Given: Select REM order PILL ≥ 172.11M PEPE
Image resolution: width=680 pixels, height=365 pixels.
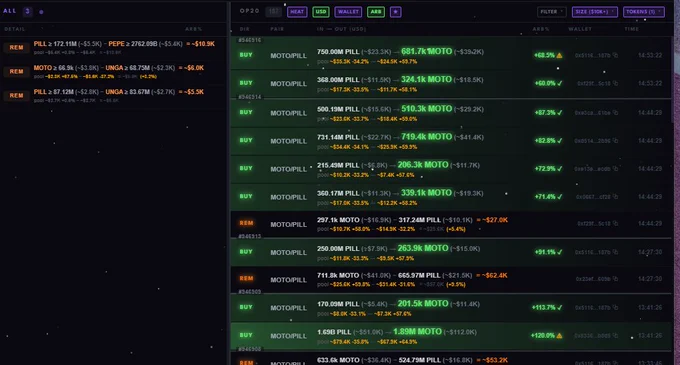Looking at the screenshot, I should [114, 47].
